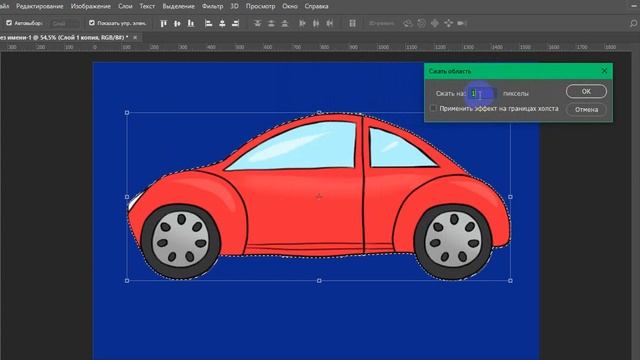The height and width of the screenshot is (360, 640).
Task: Close the document tab with its x
Action: [135, 38]
